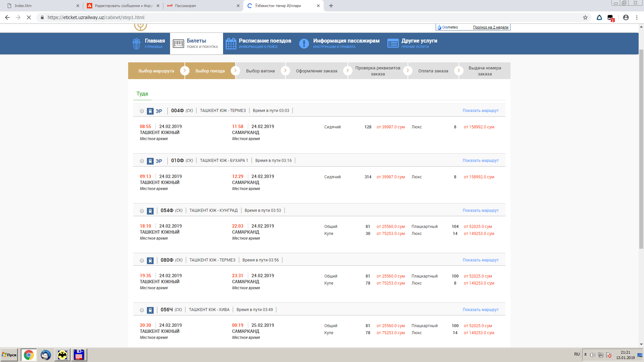Click Люкс price от 158992.0 сум for 010Ф
This screenshot has height=362, width=644.
[479, 177]
